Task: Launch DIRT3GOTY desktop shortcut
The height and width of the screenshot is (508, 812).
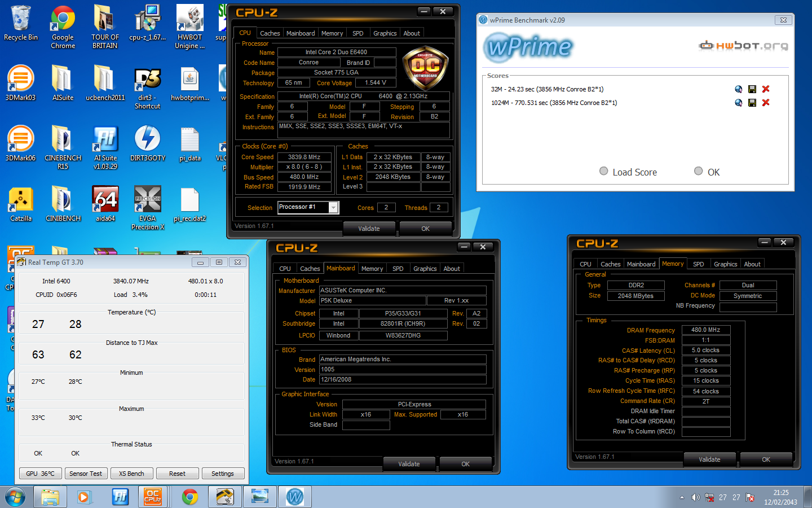Action: pyautogui.click(x=147, y=143)
